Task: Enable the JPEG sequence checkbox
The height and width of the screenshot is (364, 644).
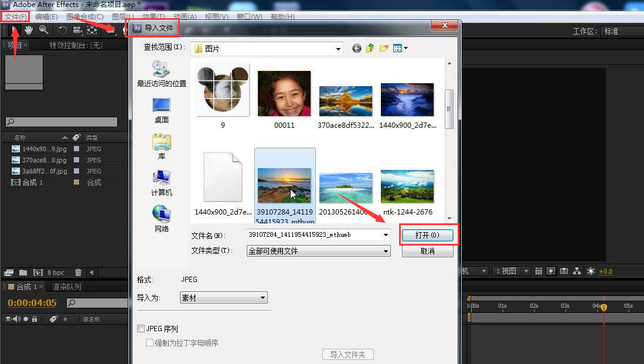Action: [141, 329]
